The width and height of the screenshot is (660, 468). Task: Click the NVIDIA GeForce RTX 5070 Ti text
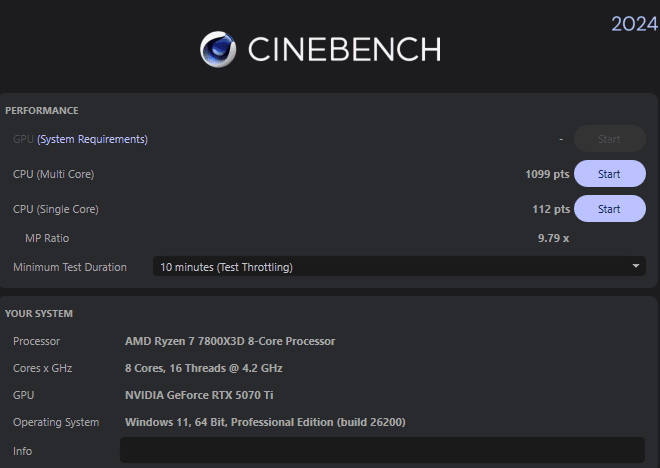pyautogui.click(x=199, y=395)
